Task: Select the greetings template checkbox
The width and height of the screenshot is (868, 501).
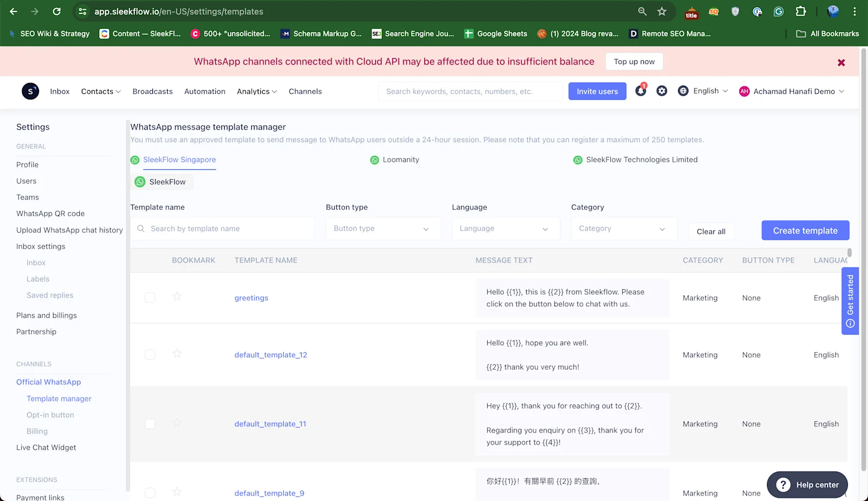Action: point(150,297)
